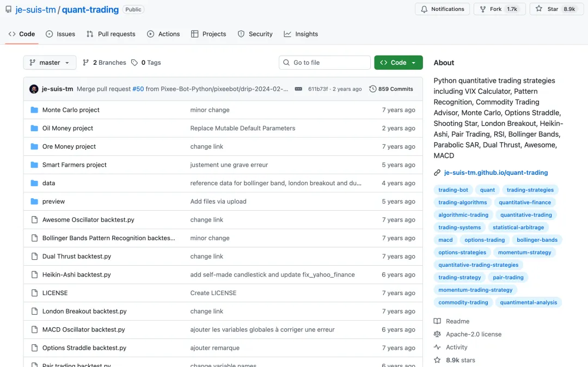This screenshot has height=367, width=588.
Task: Star the quant-trading repository
Action: click(x=554, y=9)
